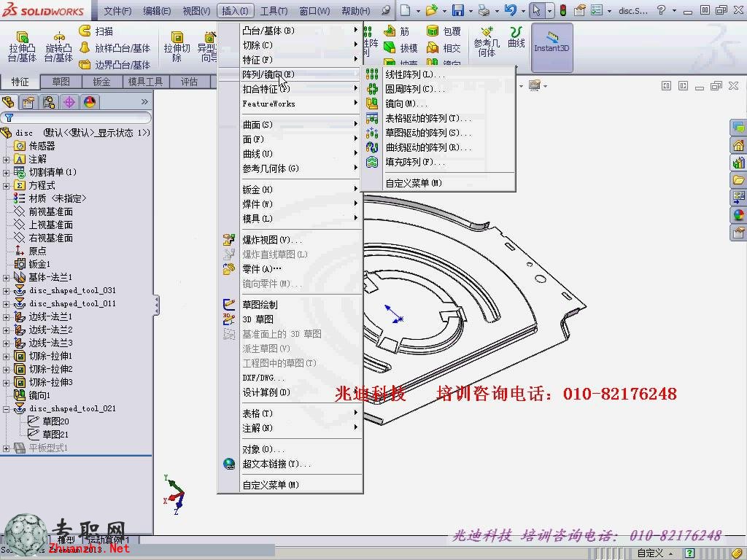
Task: Choose 曲线驱动的阵列(R) from submenu
Action: (438, 147)
